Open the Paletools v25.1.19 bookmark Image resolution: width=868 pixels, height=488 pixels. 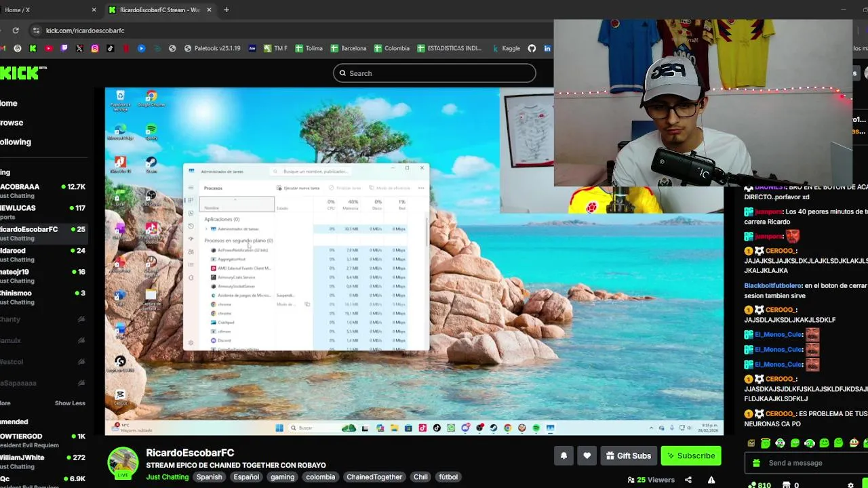(212, 49)
